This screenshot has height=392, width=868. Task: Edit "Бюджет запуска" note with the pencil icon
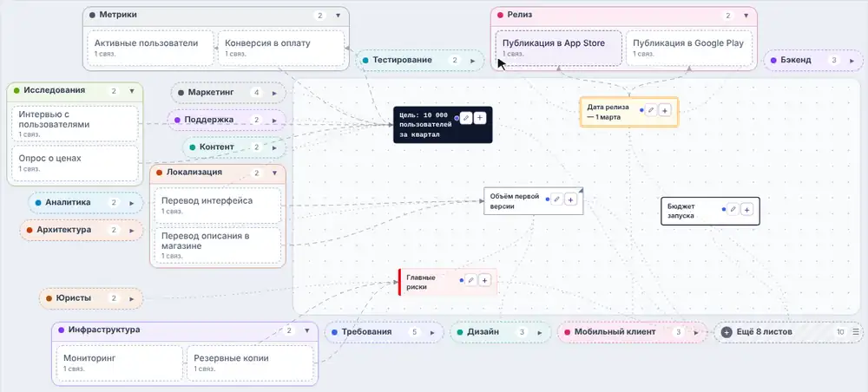click(733, 210)
